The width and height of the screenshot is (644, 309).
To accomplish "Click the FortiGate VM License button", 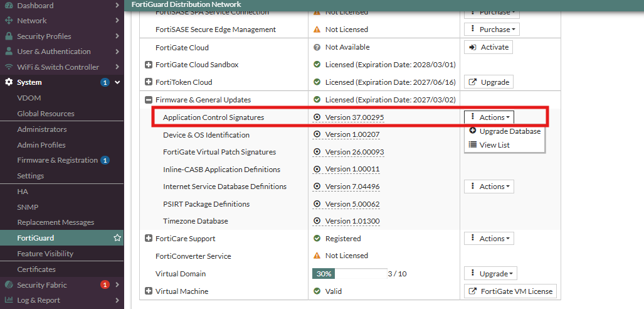I will click(x=510, y=291).
